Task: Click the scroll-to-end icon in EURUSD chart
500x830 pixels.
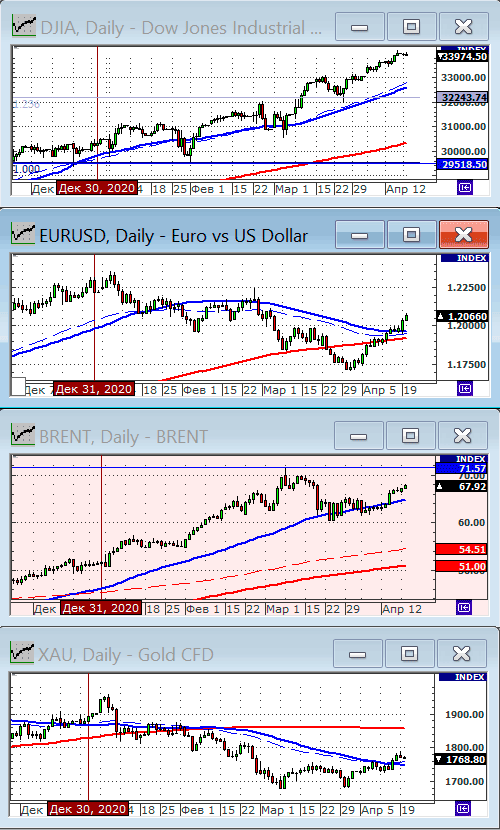Action: click(465, 389)
